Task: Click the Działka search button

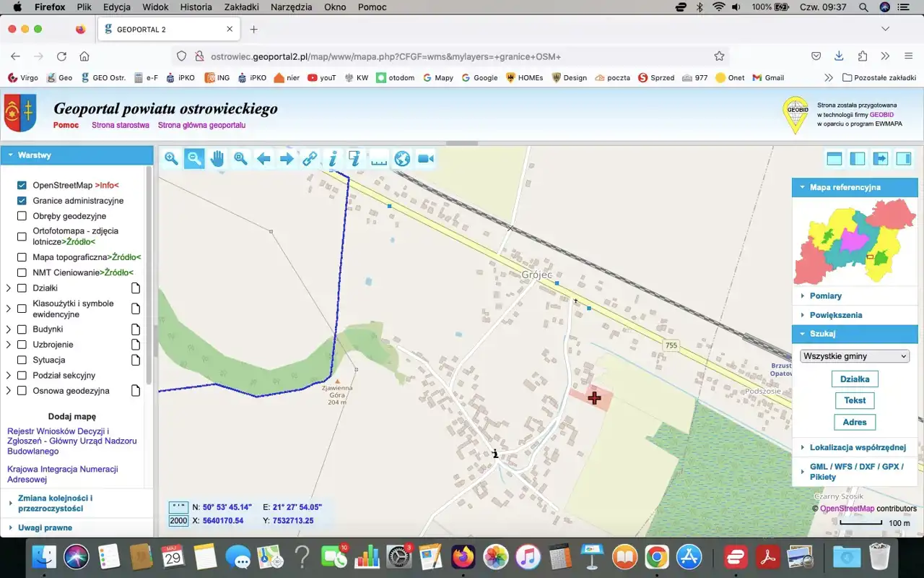Action: [x=855, y=379]
